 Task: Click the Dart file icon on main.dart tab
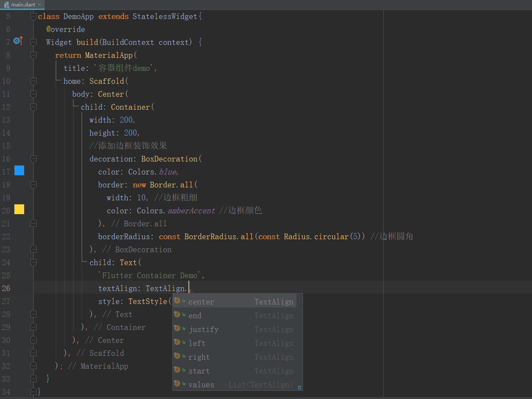click(6, 4)
